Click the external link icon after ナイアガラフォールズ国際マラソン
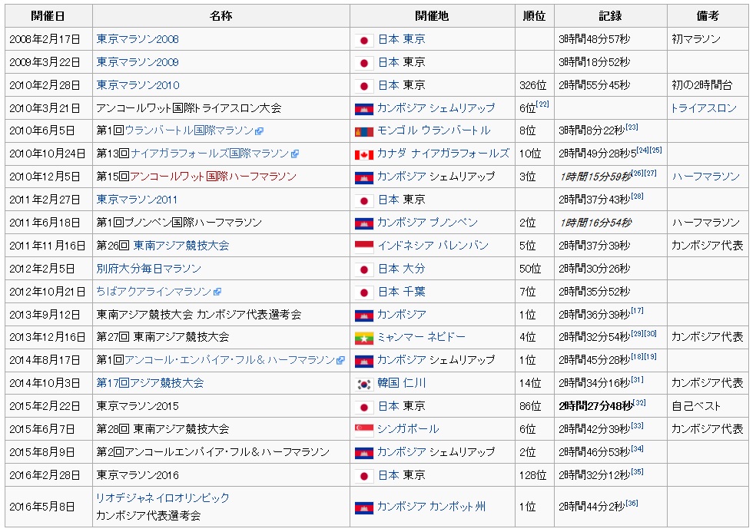This screenshot has width=756, height=532. [x=294, y=154]
